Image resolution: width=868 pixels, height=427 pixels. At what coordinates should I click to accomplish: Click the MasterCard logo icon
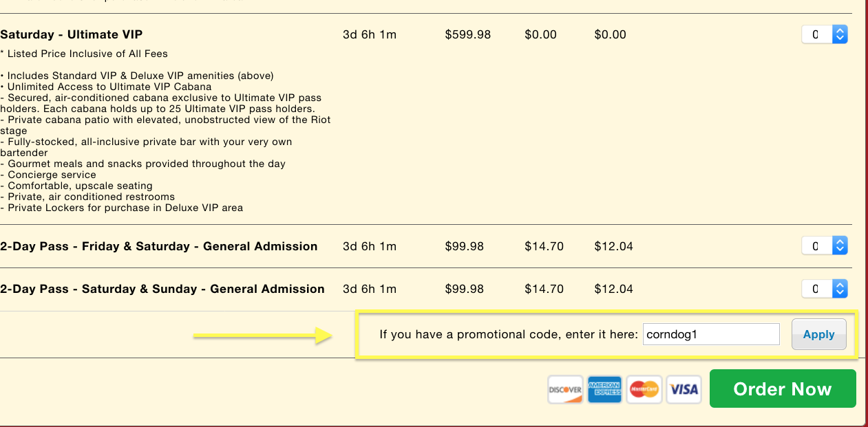coord(645,390)
